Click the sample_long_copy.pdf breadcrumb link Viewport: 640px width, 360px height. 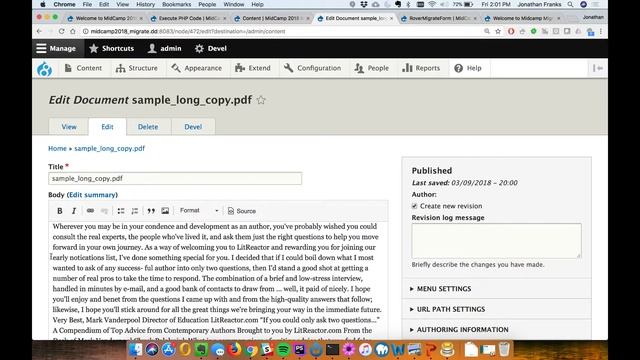(109, 149)
